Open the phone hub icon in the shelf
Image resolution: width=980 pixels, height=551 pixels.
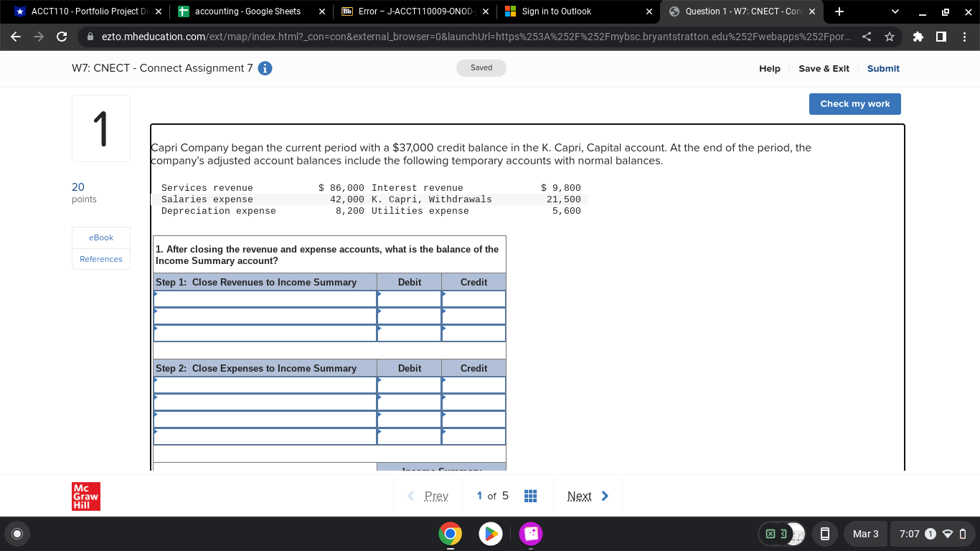coord(825,534)
